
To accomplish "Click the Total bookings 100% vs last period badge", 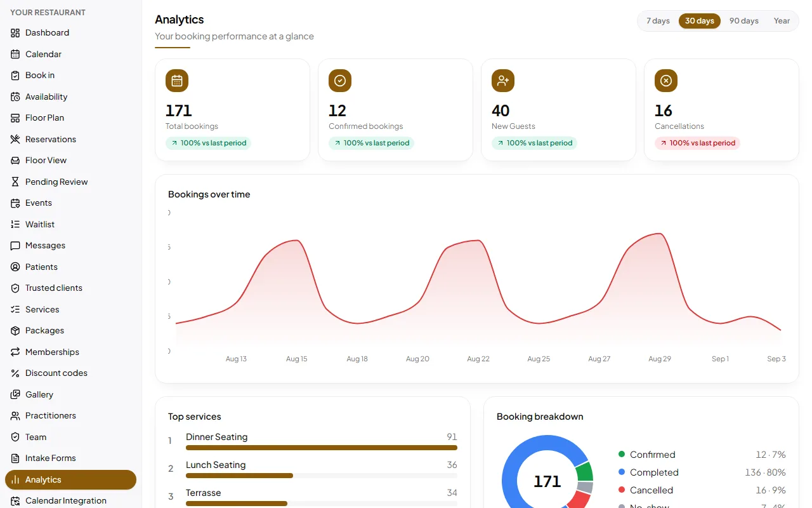I will click(x=208, y=143).
